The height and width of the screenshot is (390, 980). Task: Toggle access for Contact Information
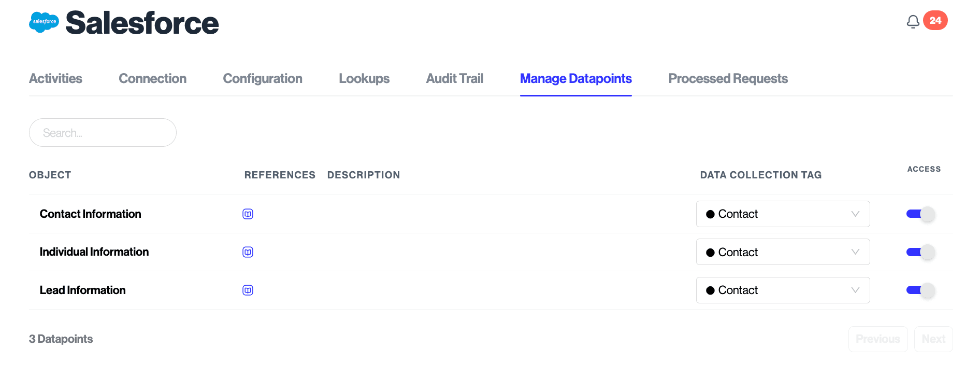[920, 214]
